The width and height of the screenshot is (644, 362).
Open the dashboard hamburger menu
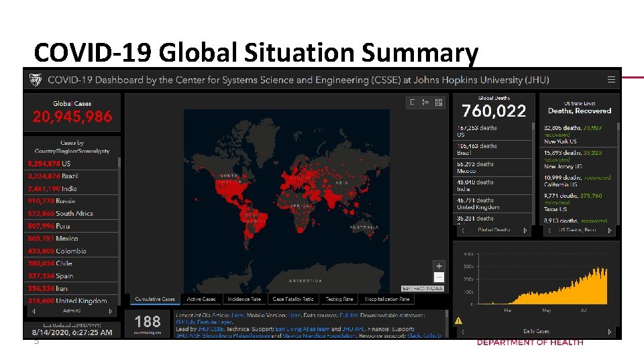(x=611, y=80)
